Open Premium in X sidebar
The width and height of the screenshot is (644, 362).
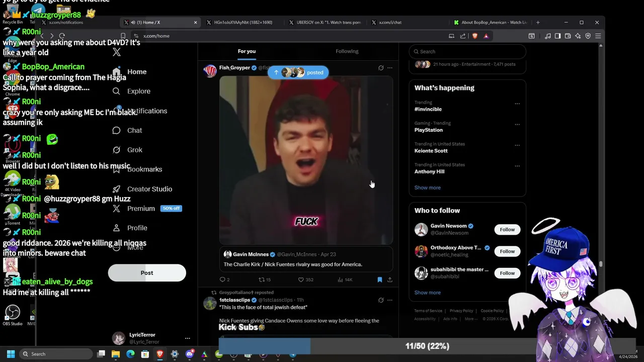pyautogui.click(x=147, y=208)
